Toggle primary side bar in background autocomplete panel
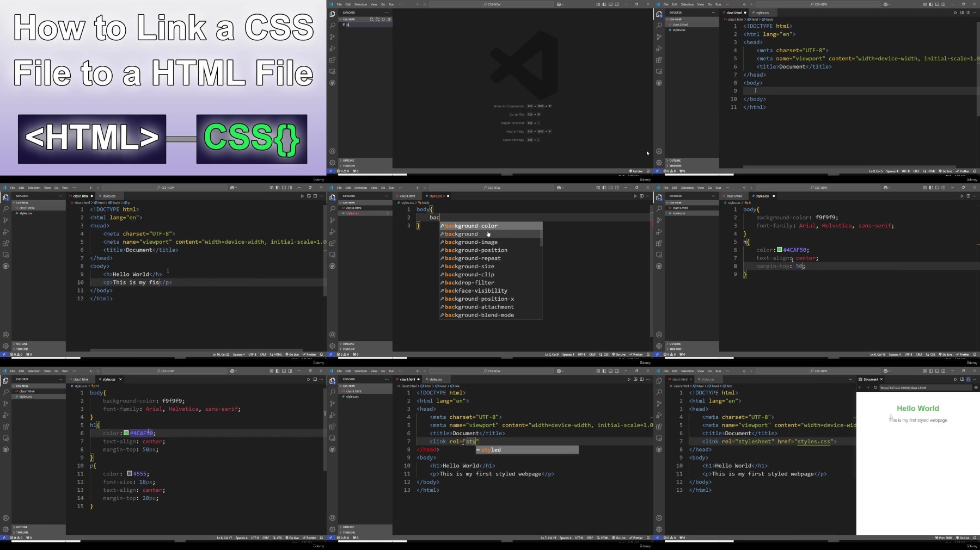 tap(604, 188)
